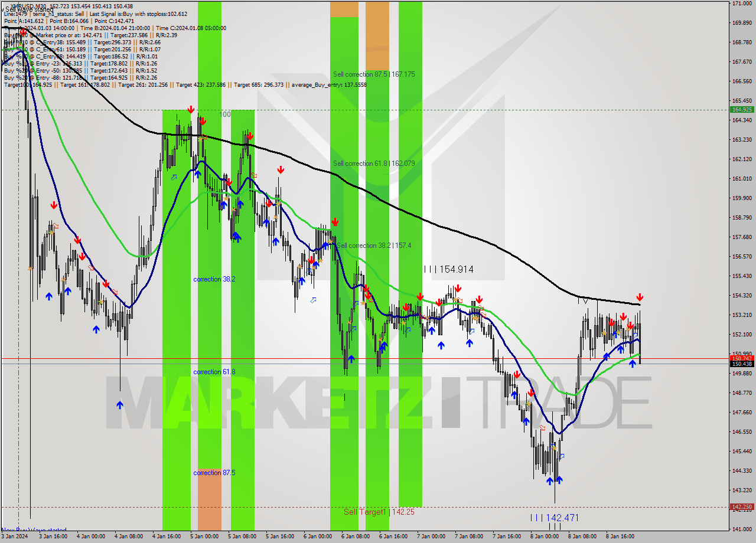This screenshot has width=756, height=543.
Task: Click the 162.120 price axis label
Action: (x=742, y=159)
